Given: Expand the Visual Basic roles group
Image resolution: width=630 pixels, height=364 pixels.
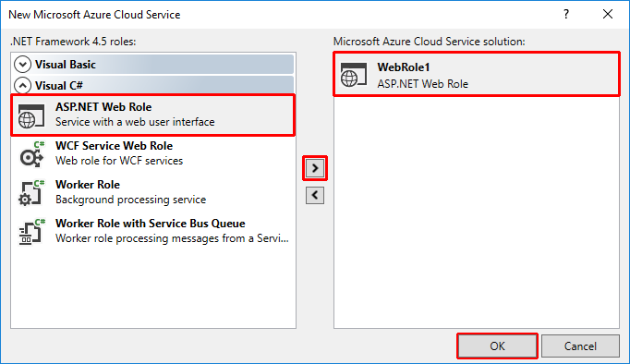Looking at the screenshot, I should click(22, 65).
